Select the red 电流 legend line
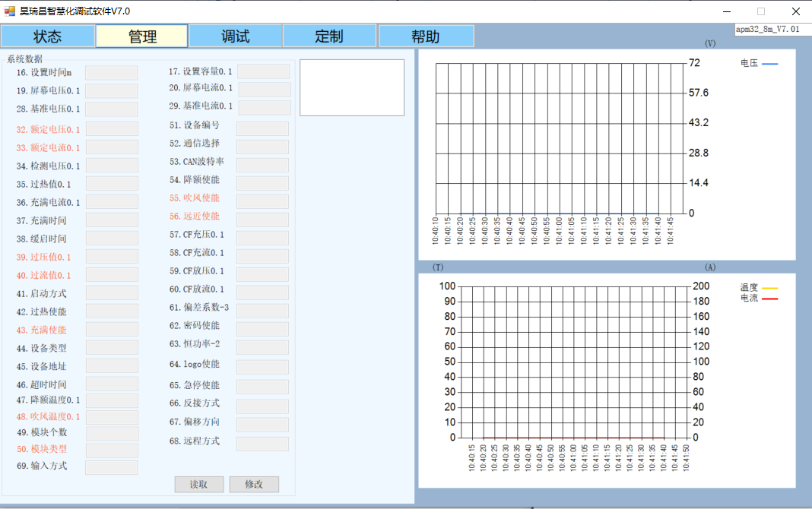The image size is (812, 509). (x=769, y=299)
